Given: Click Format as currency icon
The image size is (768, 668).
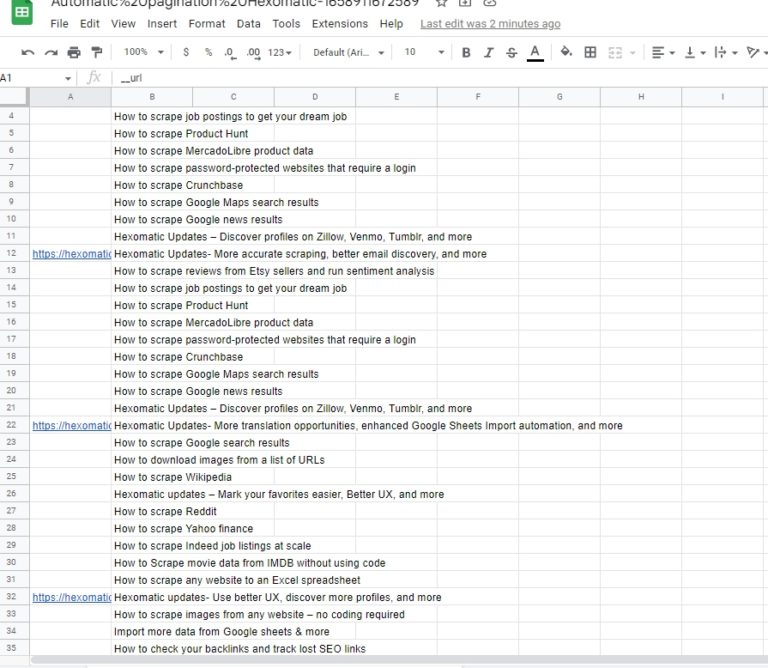Looking at the screenshot, I should 186,52.
